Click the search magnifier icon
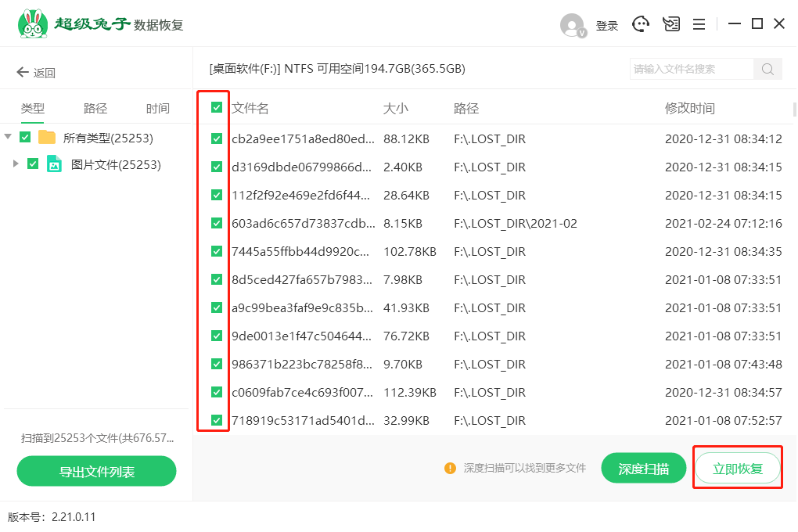The width and height of the screenshot is (798, 532). click(x=767, y=69)
